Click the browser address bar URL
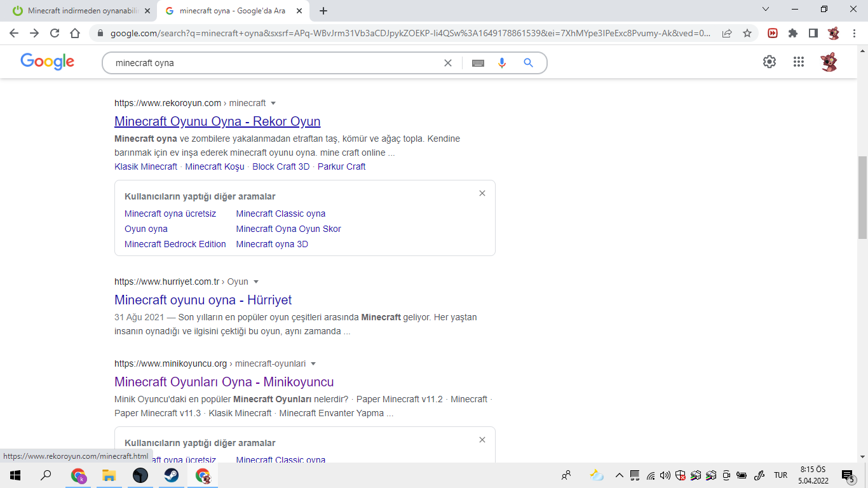This screenshot has height=488, width=868. (410, 33)
